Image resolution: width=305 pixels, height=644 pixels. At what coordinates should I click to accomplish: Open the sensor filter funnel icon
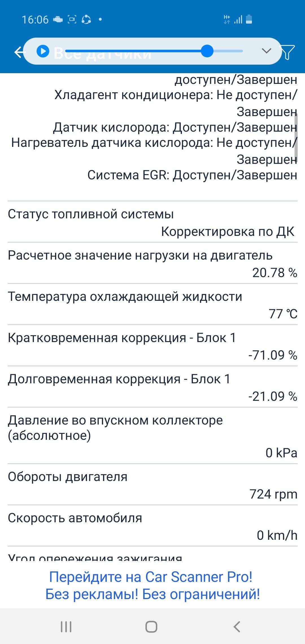click(x=287, y=52)
